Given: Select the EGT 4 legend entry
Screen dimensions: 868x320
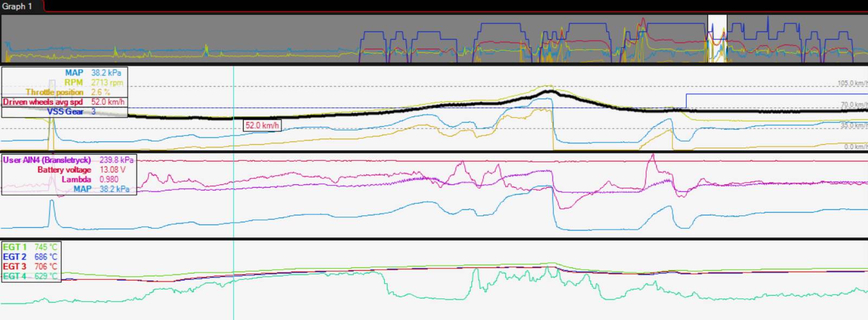Looking at the screenshot, I should pyautogui.click(x=15, y=277).
